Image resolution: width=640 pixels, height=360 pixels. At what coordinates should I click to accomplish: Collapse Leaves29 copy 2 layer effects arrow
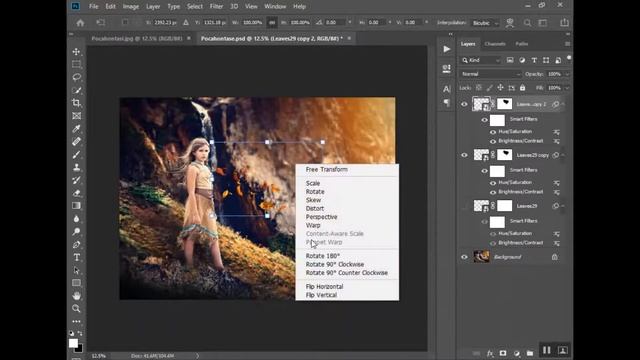[x=563, y=104]
